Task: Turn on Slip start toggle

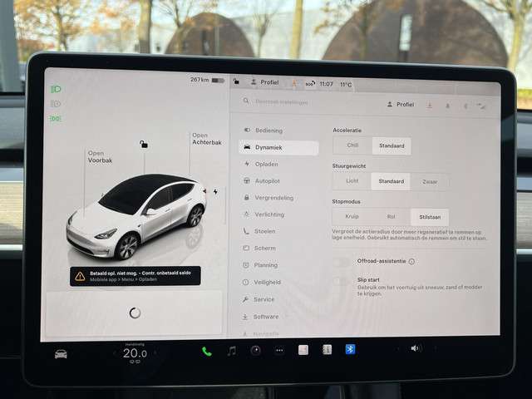Action: (x=342, y=281)
